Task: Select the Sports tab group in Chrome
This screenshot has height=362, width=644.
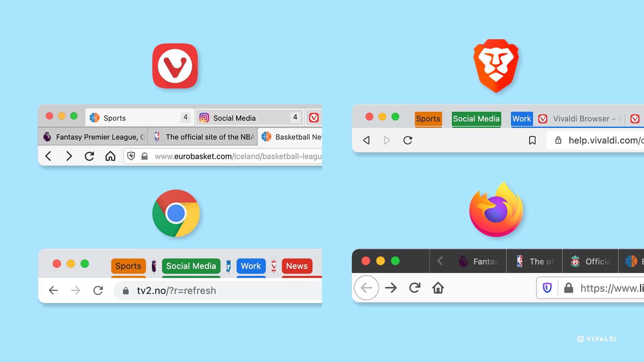Action: coord(128,266)
